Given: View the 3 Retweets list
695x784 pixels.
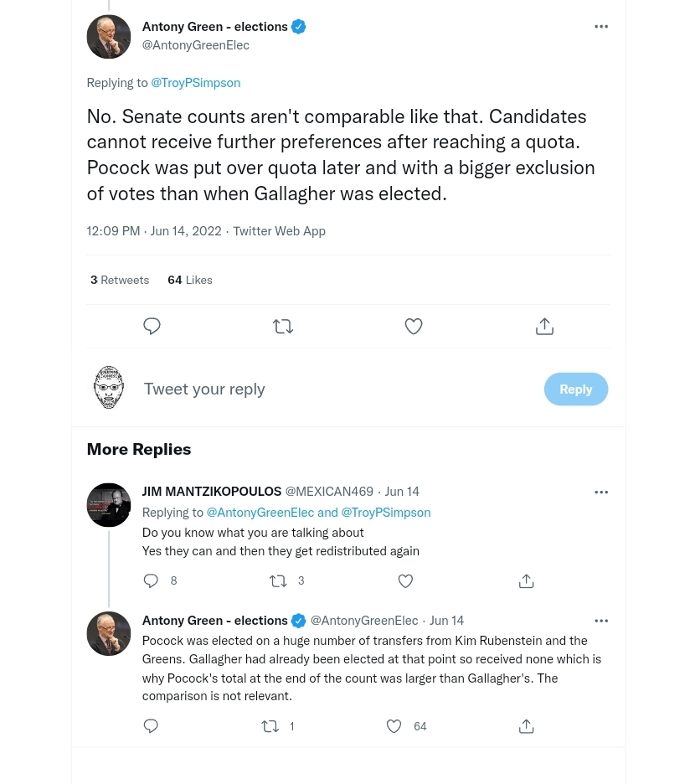Looking at the screenshot, I should tap(120, 280).
